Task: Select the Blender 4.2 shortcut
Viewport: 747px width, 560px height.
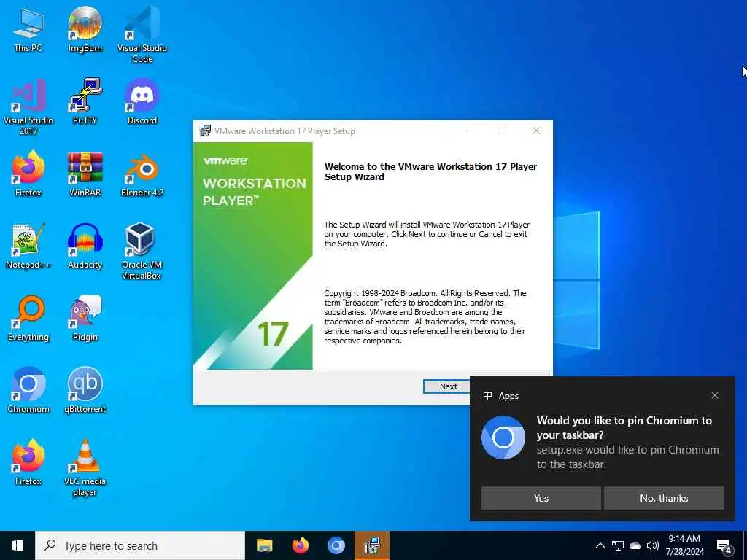Action: (x=142, y=174)
